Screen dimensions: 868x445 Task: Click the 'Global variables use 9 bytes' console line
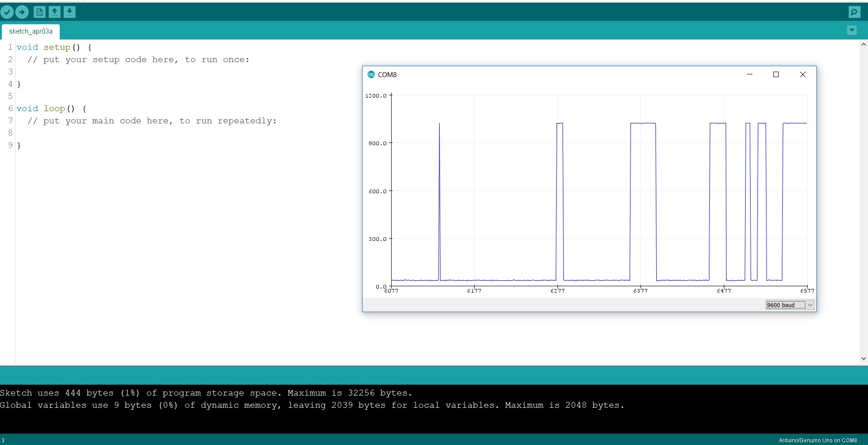point(312,405)
